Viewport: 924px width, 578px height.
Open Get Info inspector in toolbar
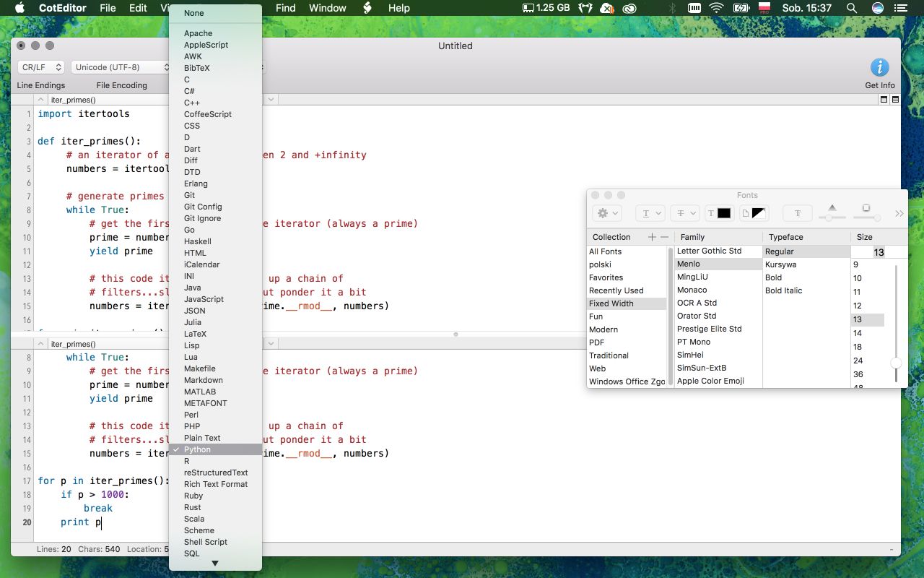(x=879, y=74)
